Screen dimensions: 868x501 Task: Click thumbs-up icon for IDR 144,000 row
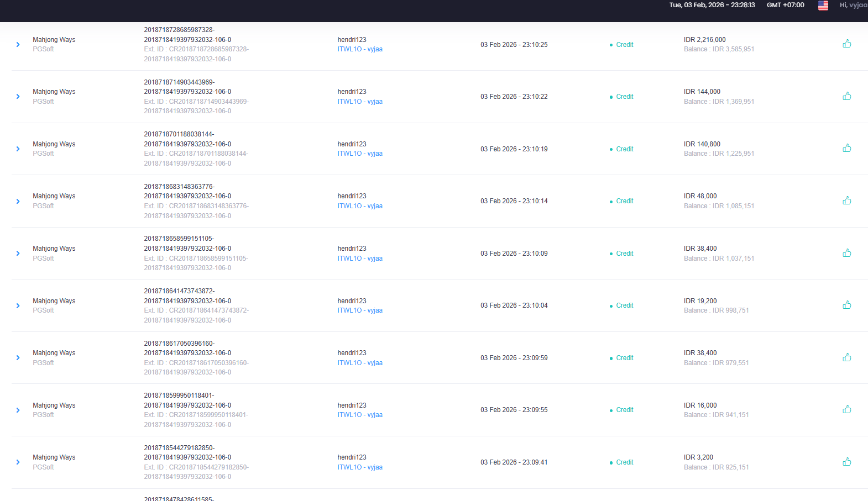(846, 96)
